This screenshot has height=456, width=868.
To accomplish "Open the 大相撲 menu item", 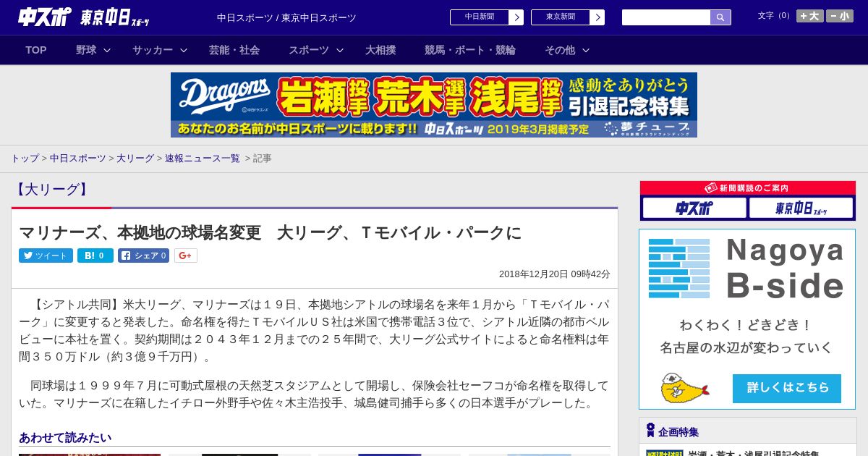I will point(380,50).
